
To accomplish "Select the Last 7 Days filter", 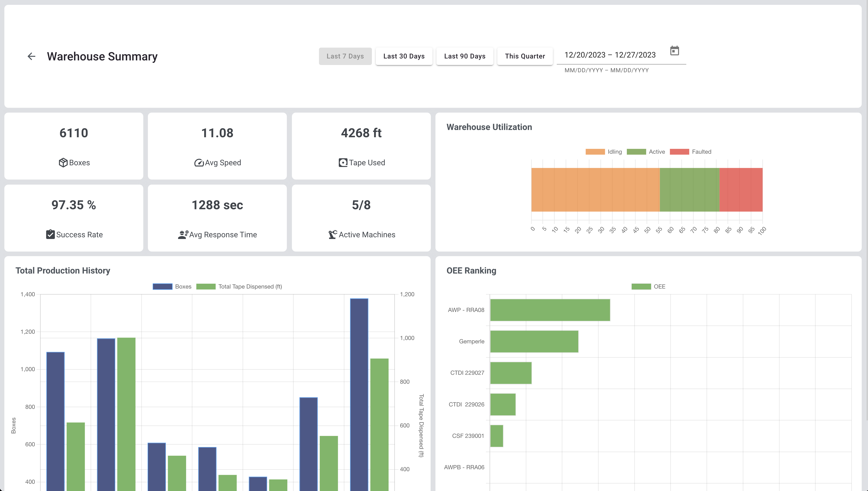I will [345, 56].
